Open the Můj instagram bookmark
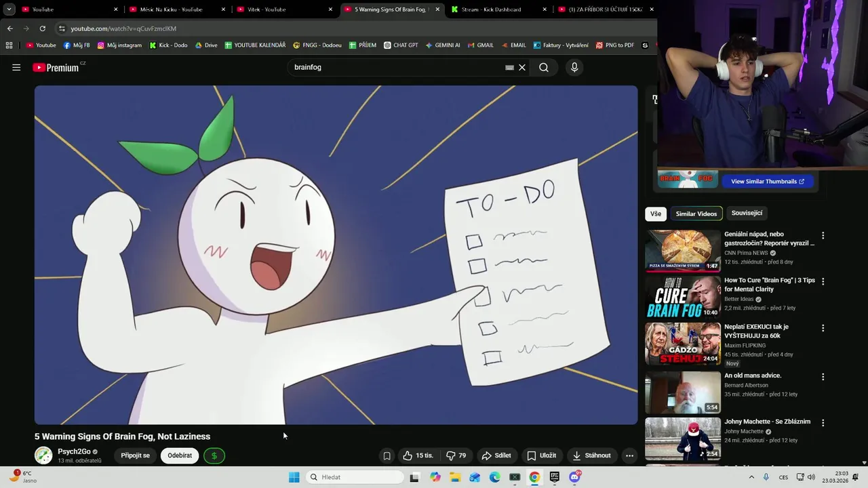The image size is (868, 488). pos(119,45)
